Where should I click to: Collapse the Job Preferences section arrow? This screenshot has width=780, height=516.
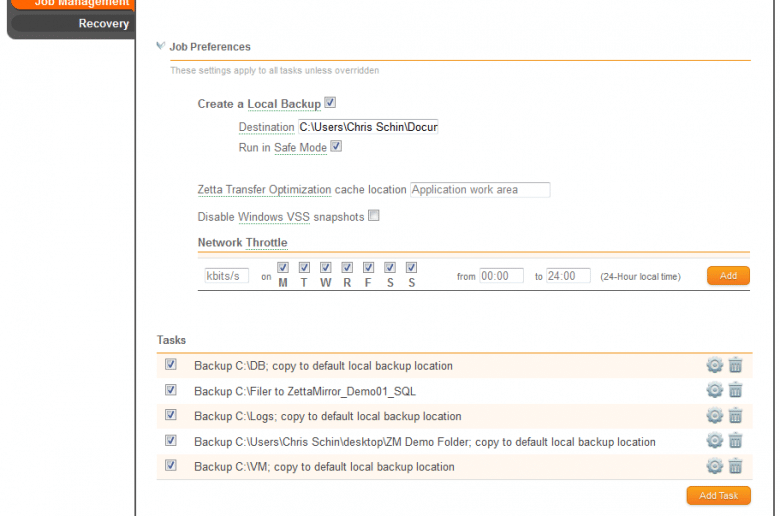coord(160,46)
